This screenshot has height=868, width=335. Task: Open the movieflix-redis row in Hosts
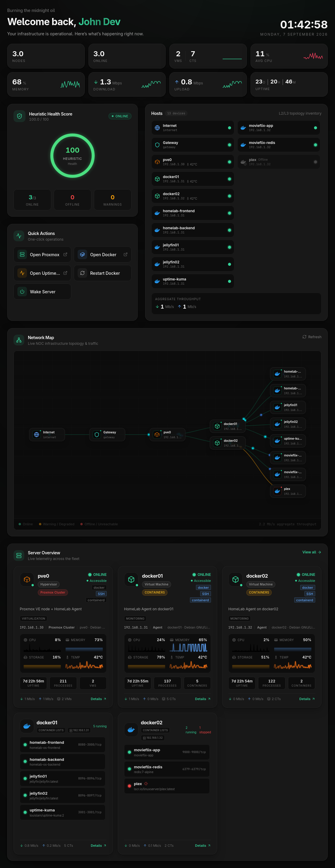coord(279,145)
